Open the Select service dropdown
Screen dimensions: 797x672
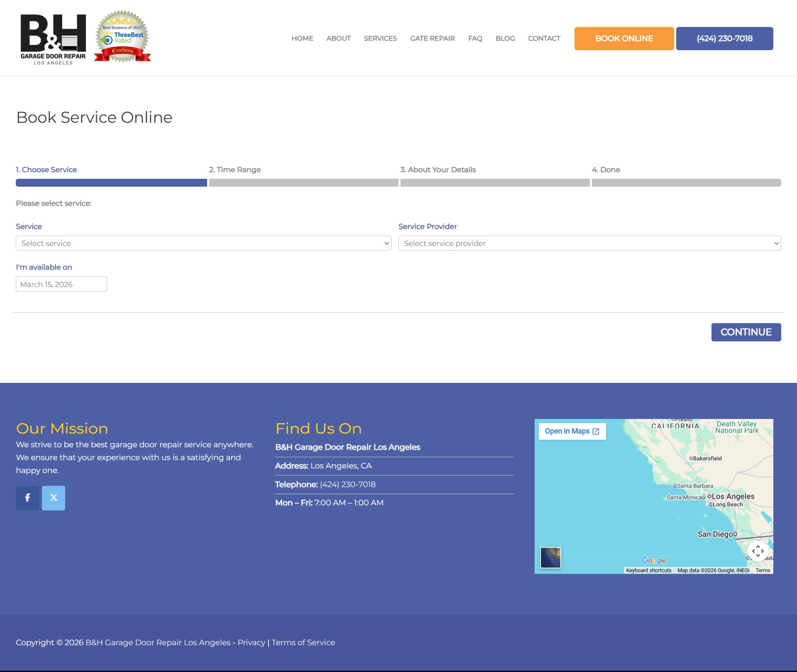click(203, 243)
